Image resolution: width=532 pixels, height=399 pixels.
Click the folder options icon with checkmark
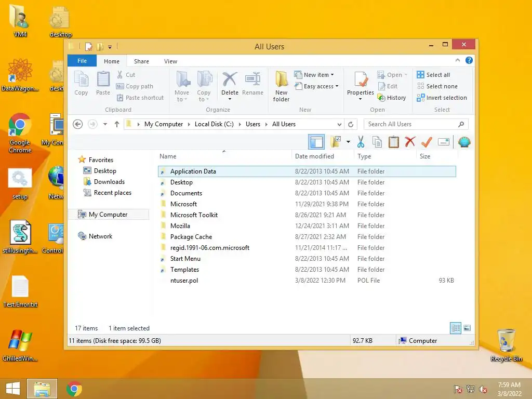point(336,142)
